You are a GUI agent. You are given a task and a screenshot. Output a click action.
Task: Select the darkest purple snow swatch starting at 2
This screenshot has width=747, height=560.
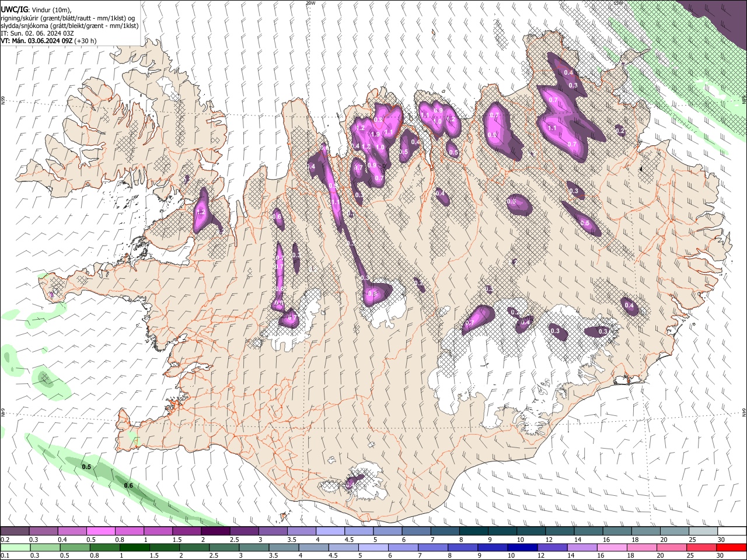(215, 531)
